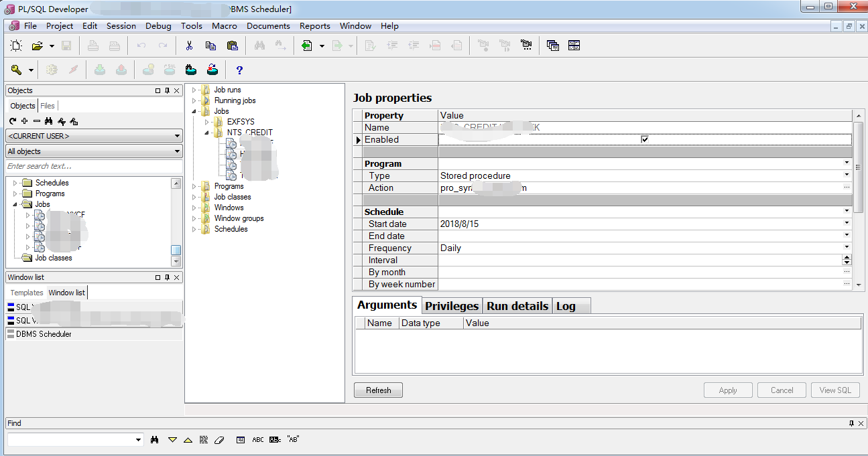This screenshot has height=456, width=868.
Task: Open the Debug menu
Action: pyautogui.click(x=158, y=26)
